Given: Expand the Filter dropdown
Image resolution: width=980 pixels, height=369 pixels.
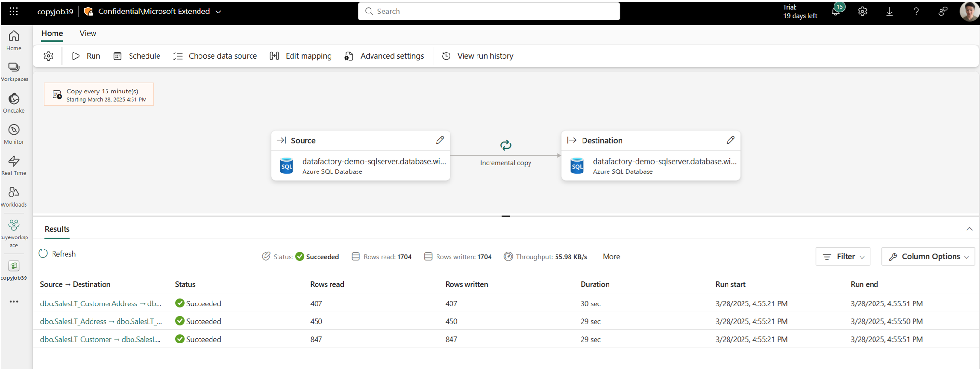Looking at the screenshot, I should [x=843, y=257].
